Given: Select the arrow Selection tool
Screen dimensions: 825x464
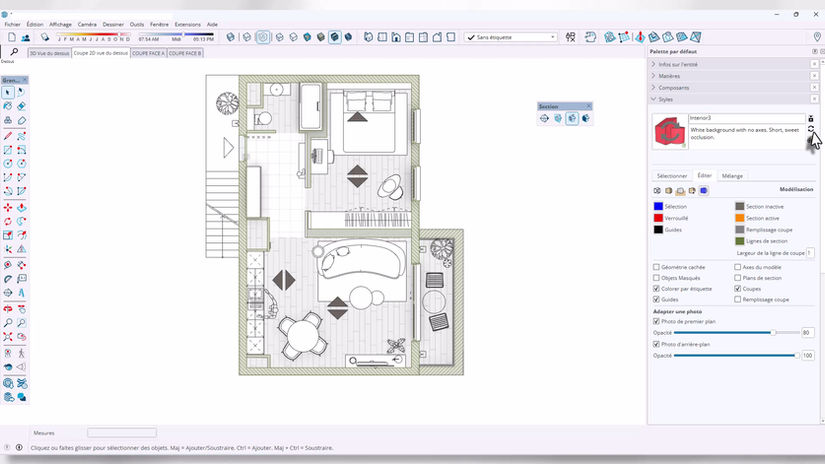Looking at the screenshot, I should (8, 93).
